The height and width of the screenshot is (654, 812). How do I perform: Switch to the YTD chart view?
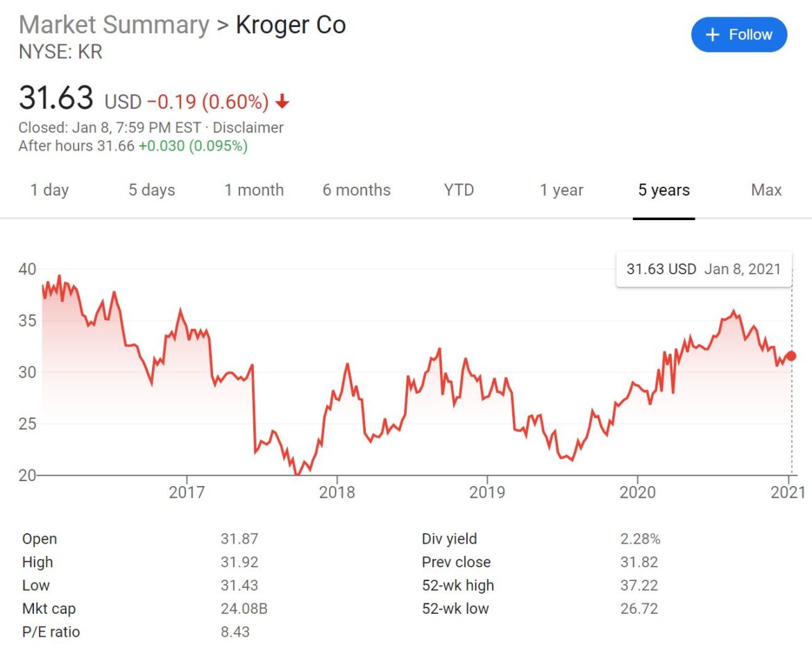(458, 190)
